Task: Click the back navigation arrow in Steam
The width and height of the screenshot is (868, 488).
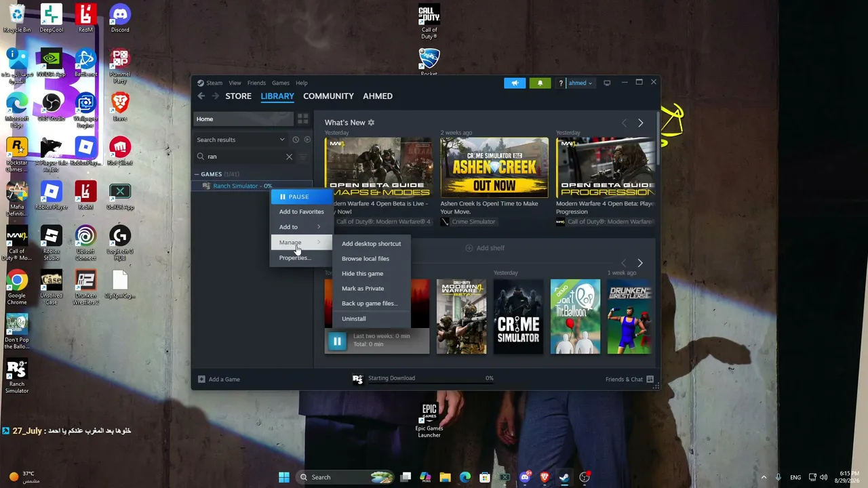Action: click(x=201, y=96)
